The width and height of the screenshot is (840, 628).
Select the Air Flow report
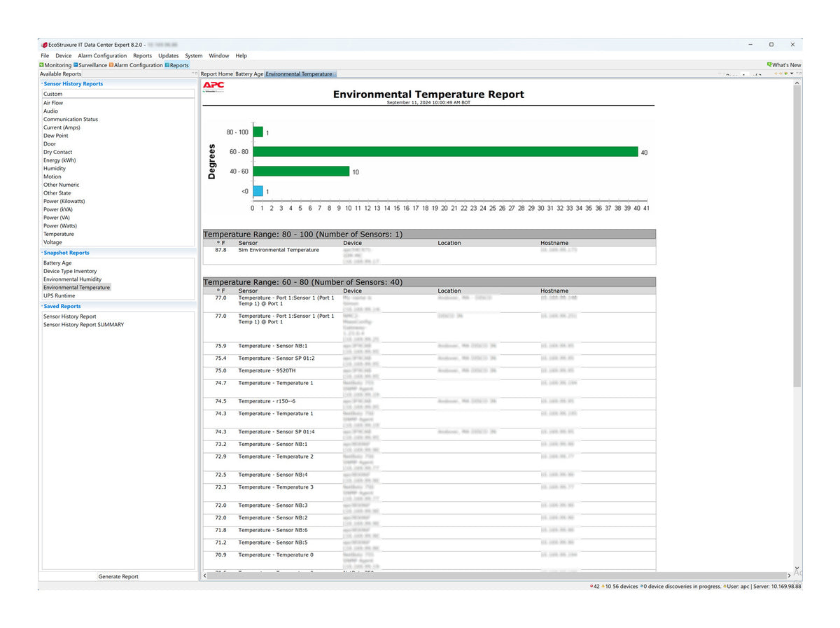[53, 103]
